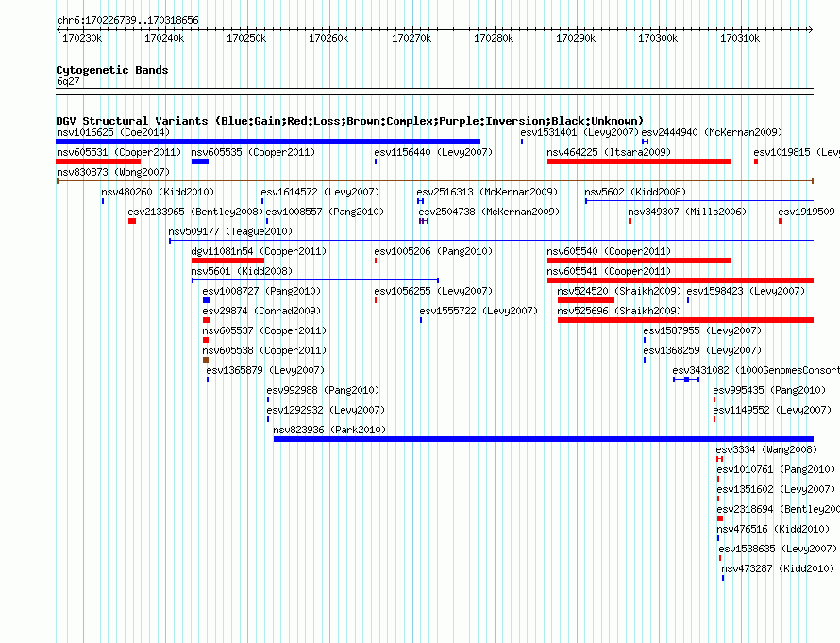Click the esv1531401 (Levy2007) label
Screen dimensions: 840x643
tap(580, 132)
